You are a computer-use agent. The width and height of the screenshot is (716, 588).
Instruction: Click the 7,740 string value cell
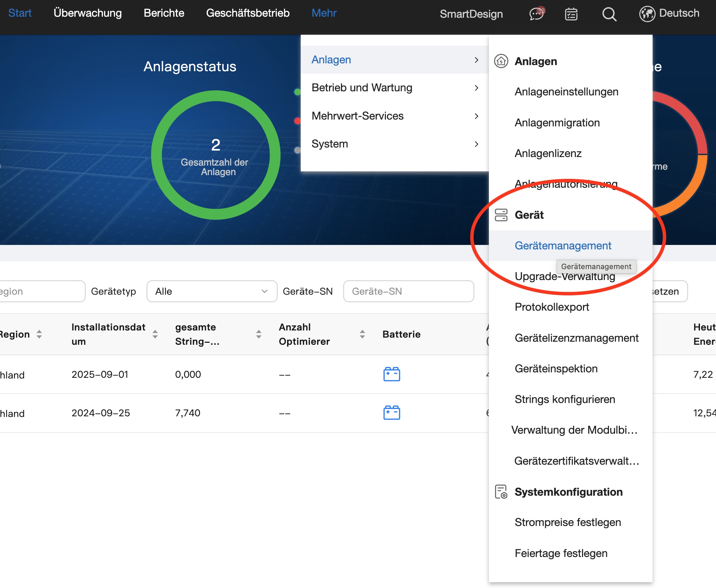click(x=188, y=413)
